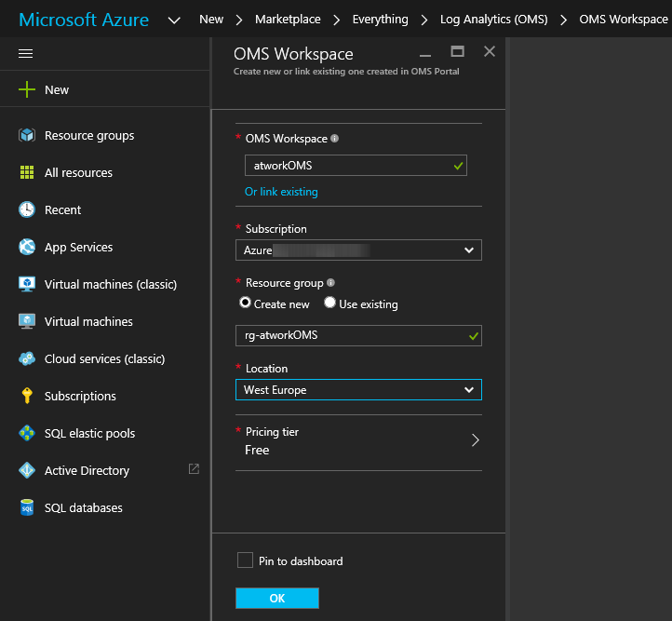Screen dimensions: 672x621
Task: Click the Resource groups cube icon
Action: [x=27, y=136]
